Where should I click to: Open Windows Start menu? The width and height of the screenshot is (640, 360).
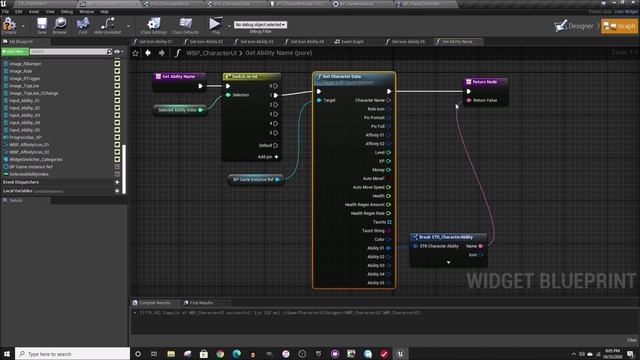point(7,354)
